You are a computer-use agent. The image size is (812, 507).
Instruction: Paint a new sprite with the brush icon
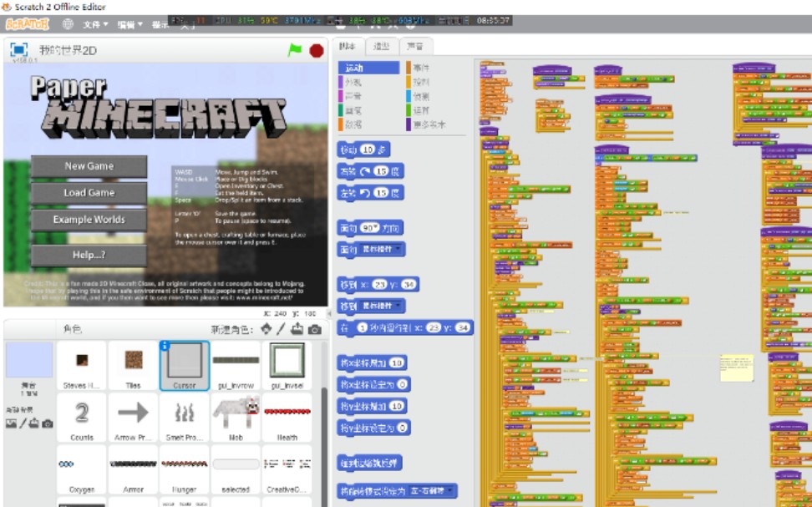pyautogui.click(x=281, y=329)
